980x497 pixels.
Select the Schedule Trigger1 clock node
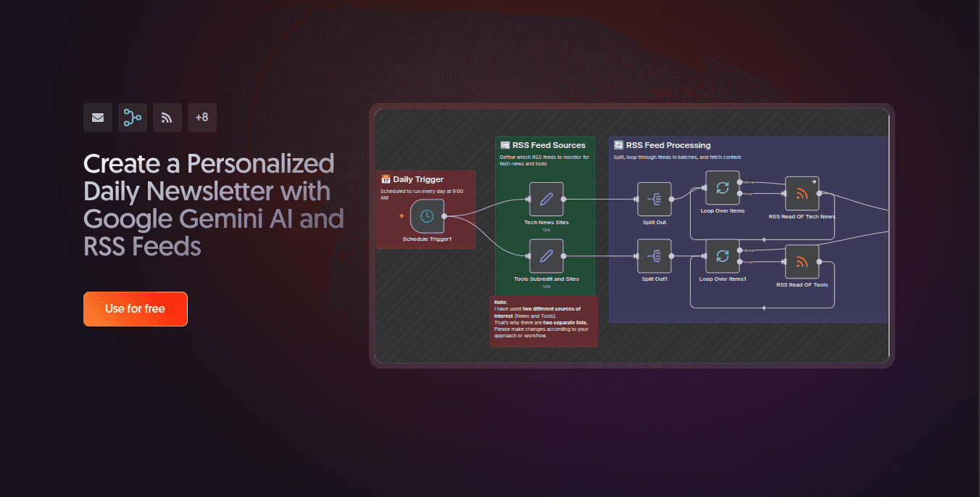coord(427,216)
